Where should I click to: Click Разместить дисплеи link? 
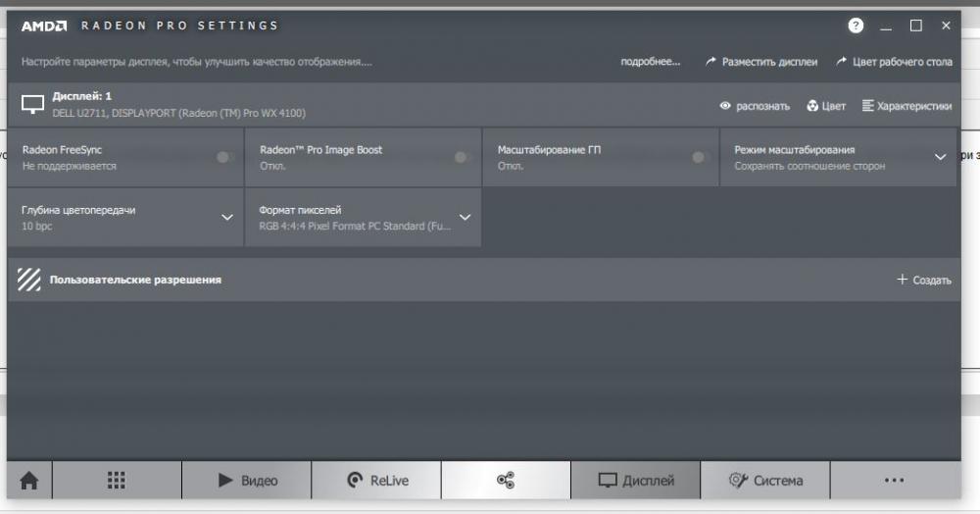coord(769,62)
